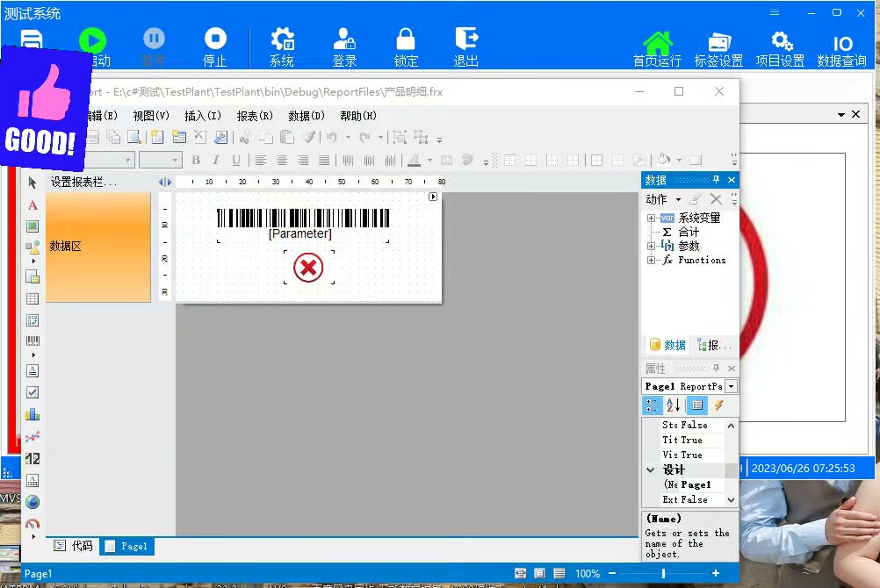Select the barcode object on report canvas

tap(302, 218)
